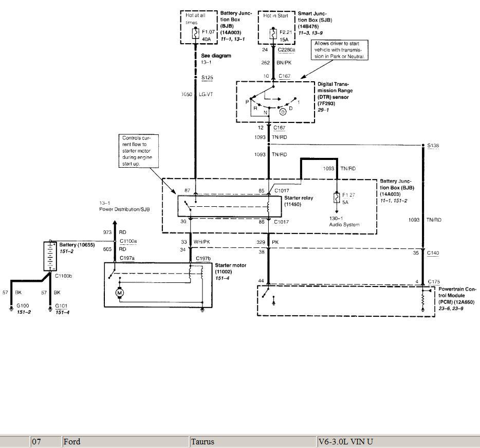Click the S136 splice label

434,146
